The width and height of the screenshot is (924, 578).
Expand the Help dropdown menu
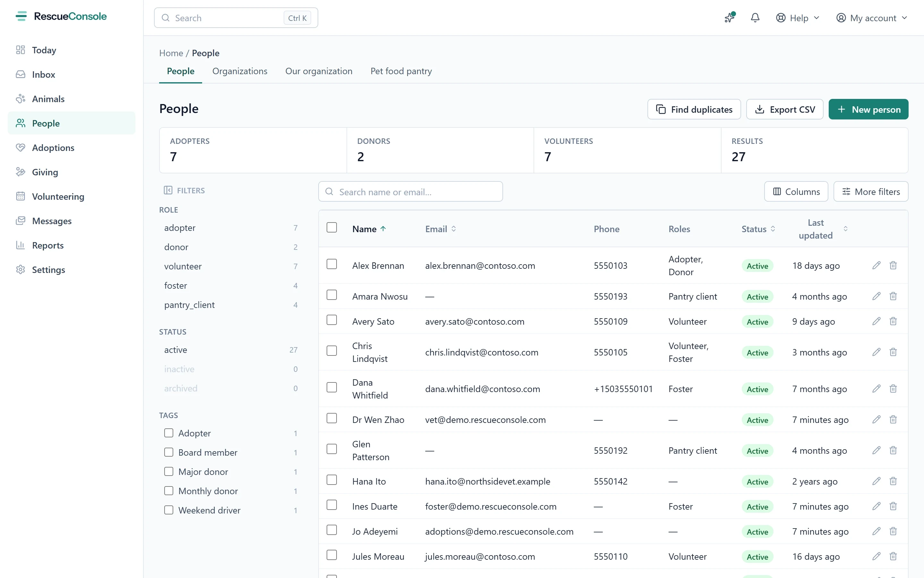click(798, 18)
